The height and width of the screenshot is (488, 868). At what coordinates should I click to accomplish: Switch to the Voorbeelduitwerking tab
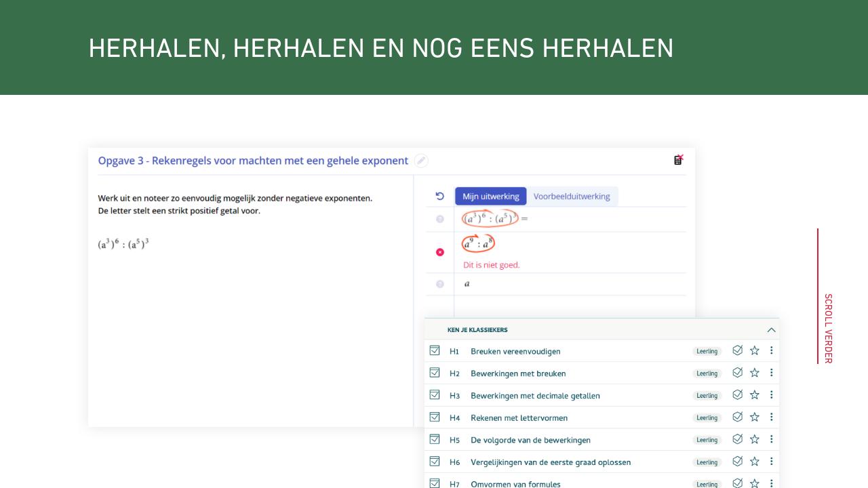tap(572, 196)
